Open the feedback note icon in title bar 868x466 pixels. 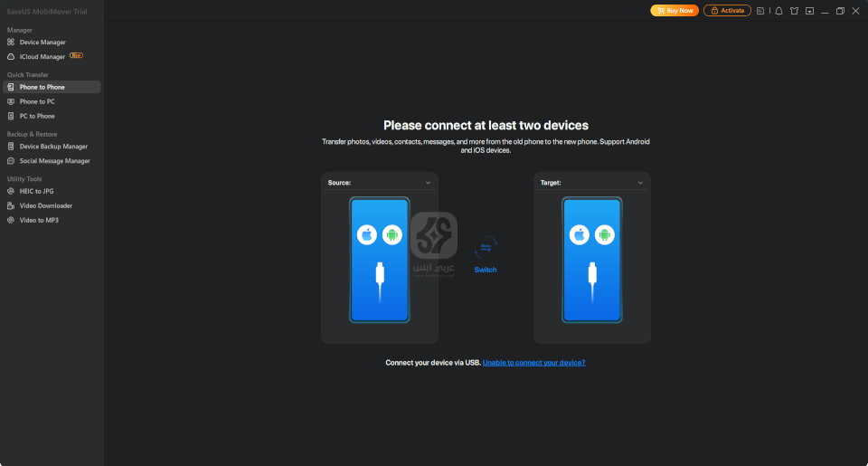coord(760,11)
